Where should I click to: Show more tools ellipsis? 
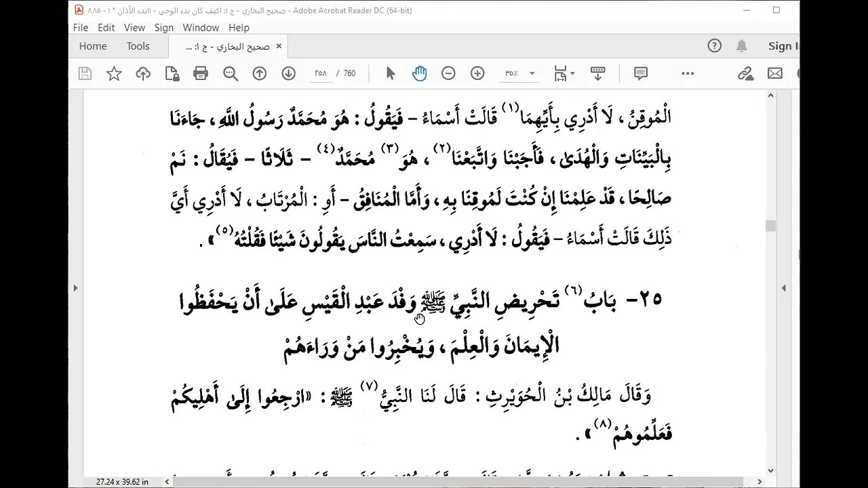[x=688, y=73]
